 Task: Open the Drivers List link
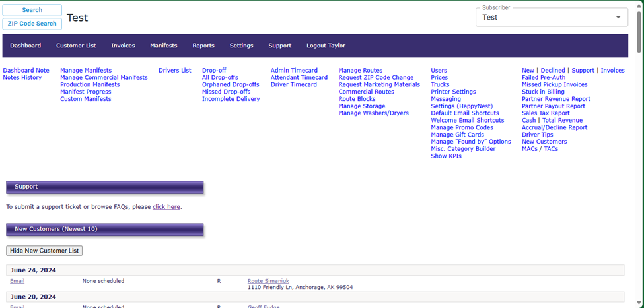click(x=174, y=71)
